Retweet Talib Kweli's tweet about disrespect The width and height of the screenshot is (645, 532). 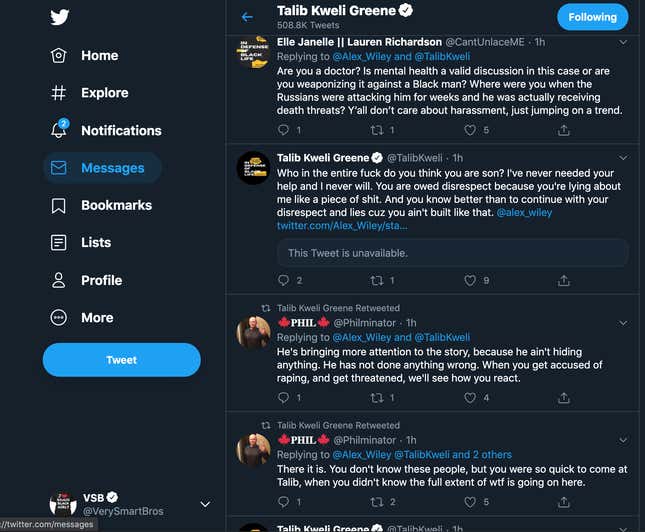(x=377, y=281)
